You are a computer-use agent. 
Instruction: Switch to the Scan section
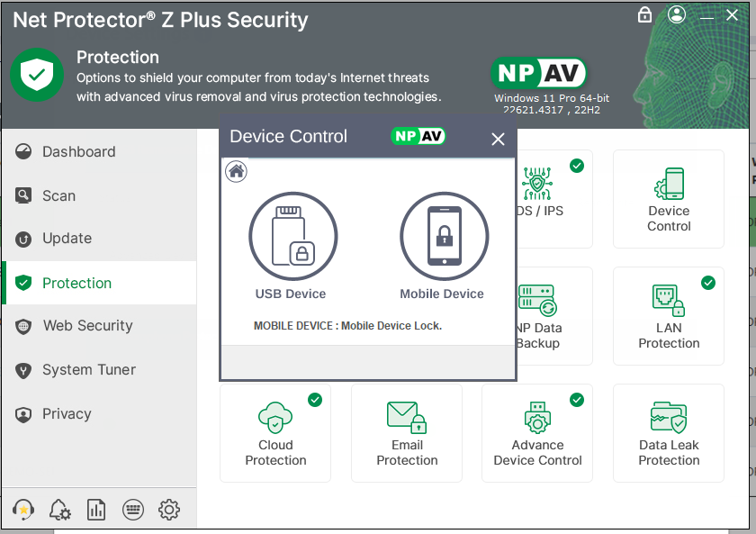tap(58, 195)
